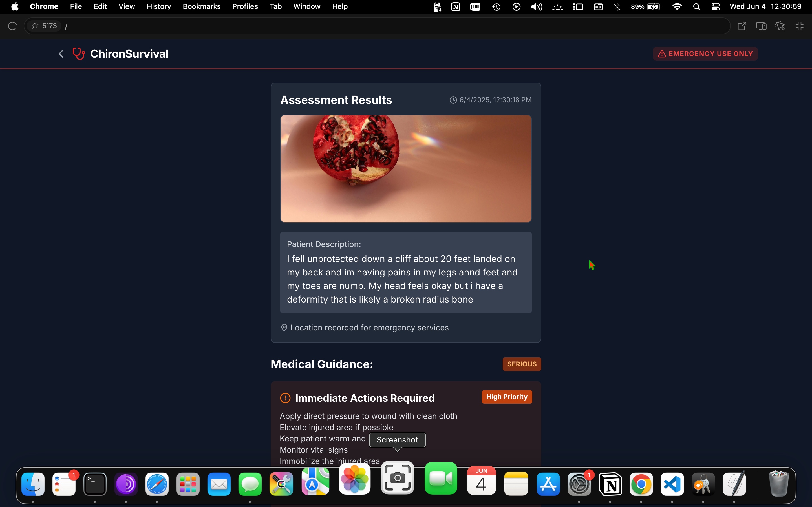Open preview in external window icon
Viewport: 812px width, 507px height.
pos(742,26)
